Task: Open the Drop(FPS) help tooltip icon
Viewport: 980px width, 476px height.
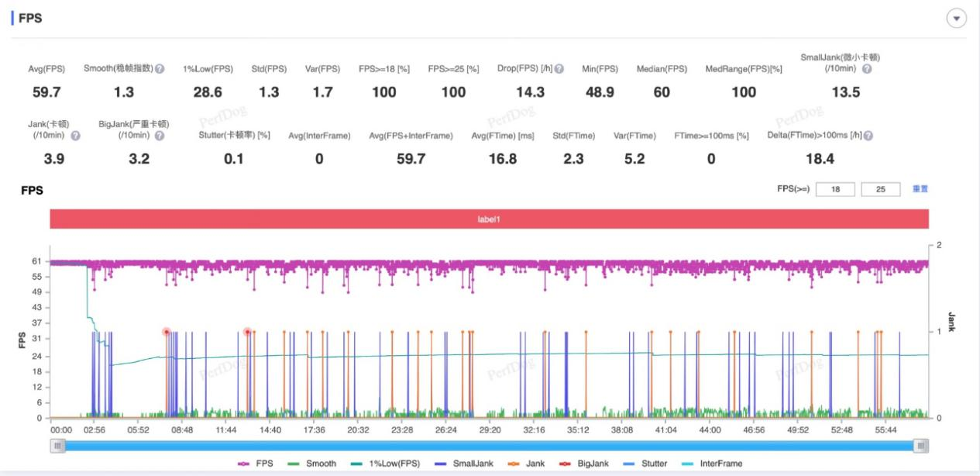Action: pos(559,69)
